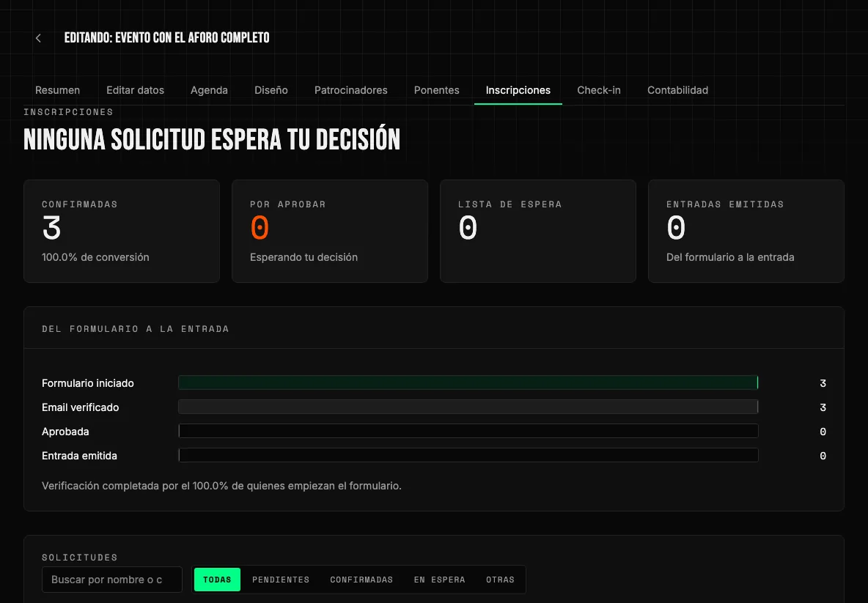
Task: Click the Lista de espera card
Action: (x=538, y=232)
